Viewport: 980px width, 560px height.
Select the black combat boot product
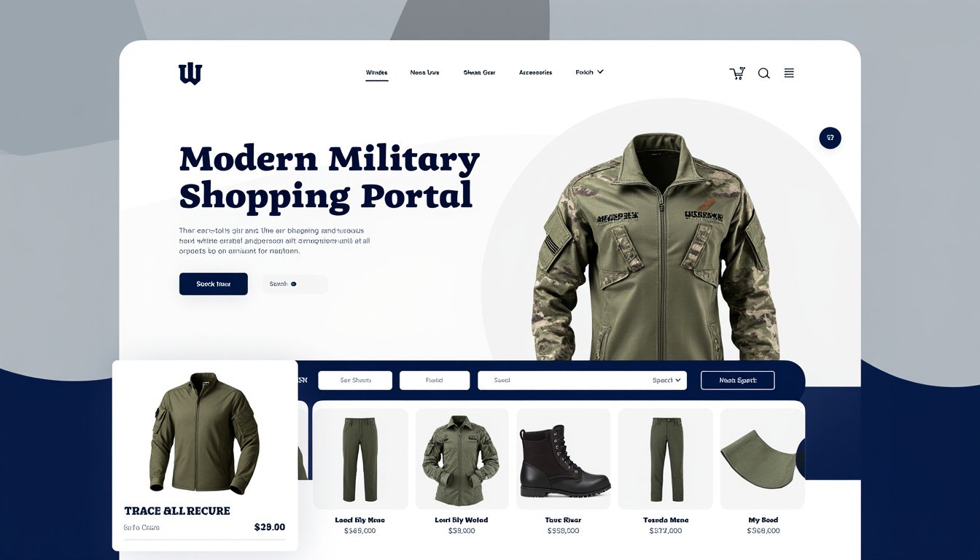tap(564, 459)
